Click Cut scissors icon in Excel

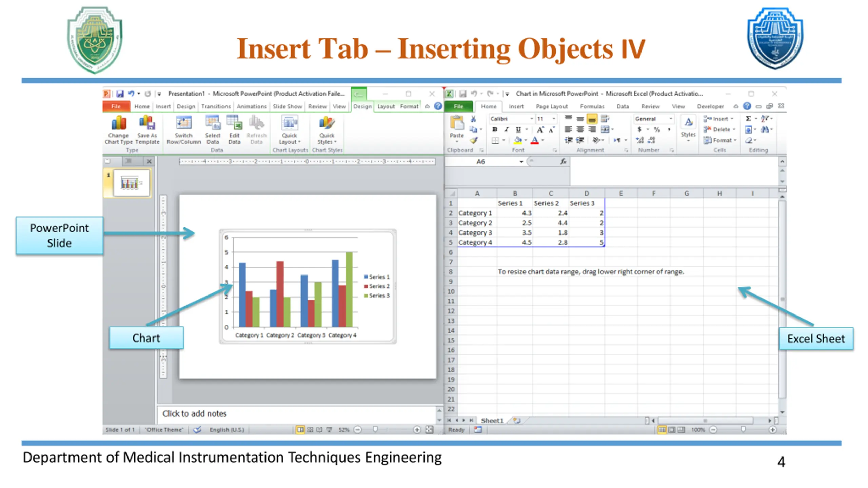473,119
